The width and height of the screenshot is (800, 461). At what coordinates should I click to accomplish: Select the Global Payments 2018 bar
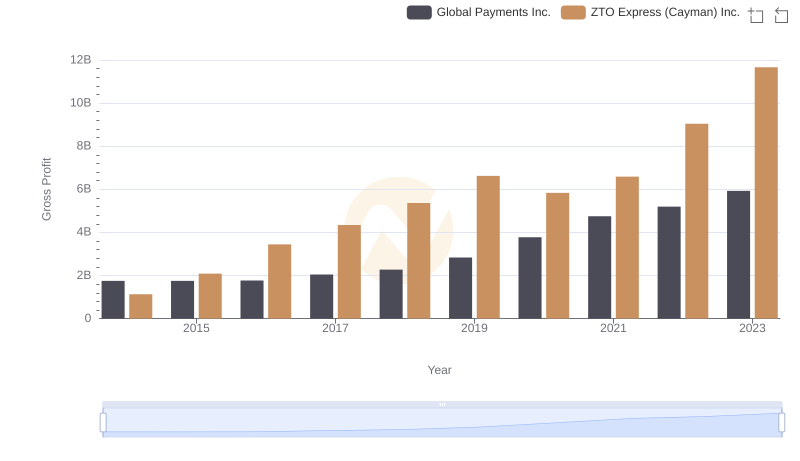tap(391, 294)
